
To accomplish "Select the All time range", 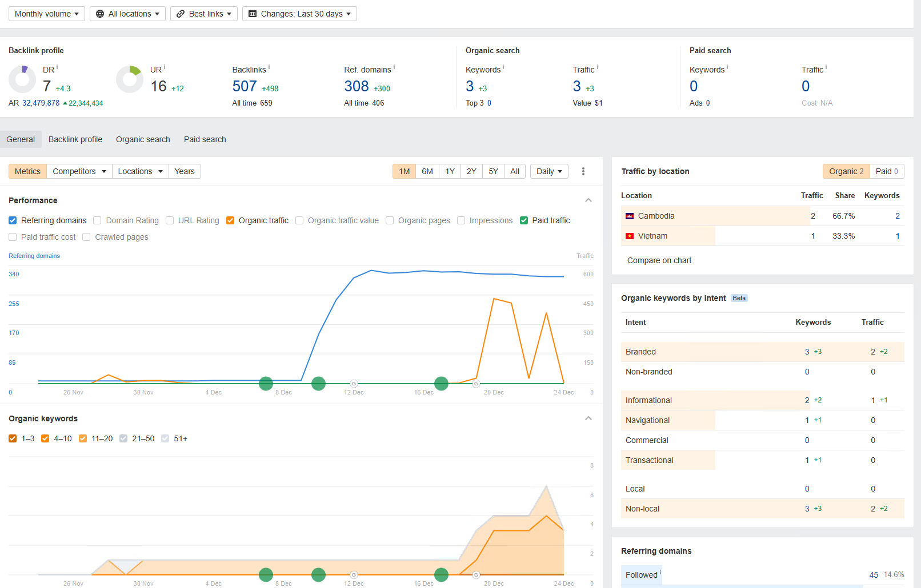I will 515,171.
